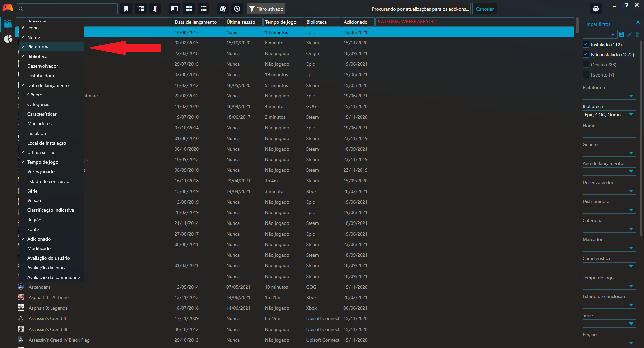
Task: Enable the Oculto filter checkbox
Action: point(586,64)
